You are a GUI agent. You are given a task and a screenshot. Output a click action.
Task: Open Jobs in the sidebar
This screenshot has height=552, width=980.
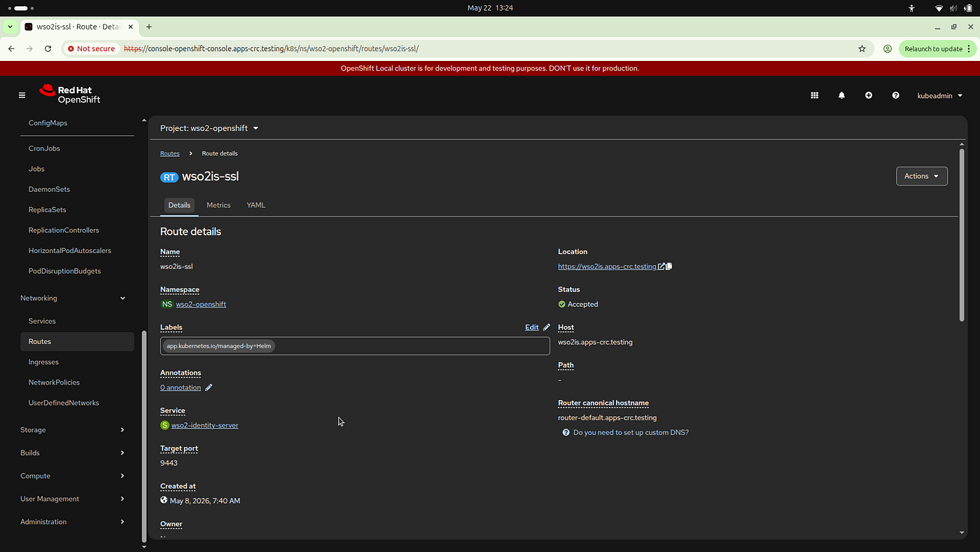(36, 169)
